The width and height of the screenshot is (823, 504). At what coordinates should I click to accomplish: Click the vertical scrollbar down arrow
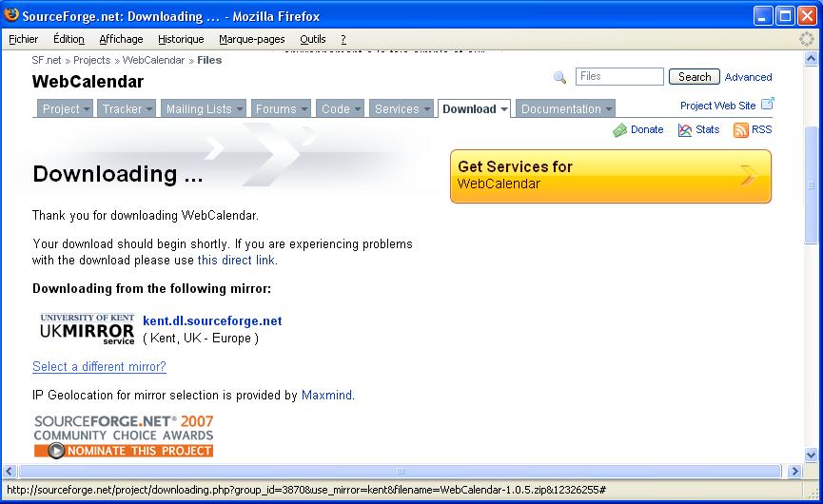(811, 455)
